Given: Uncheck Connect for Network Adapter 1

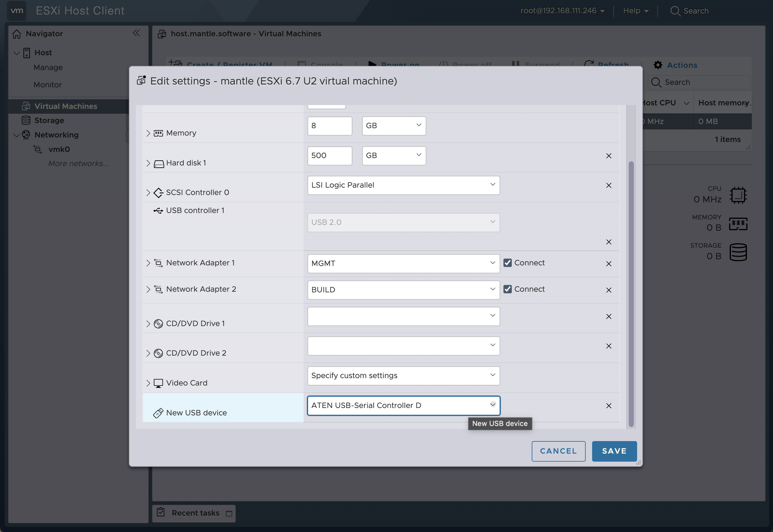Looking at the screenshot, I should pyautogui.click(x=507, y=263).
